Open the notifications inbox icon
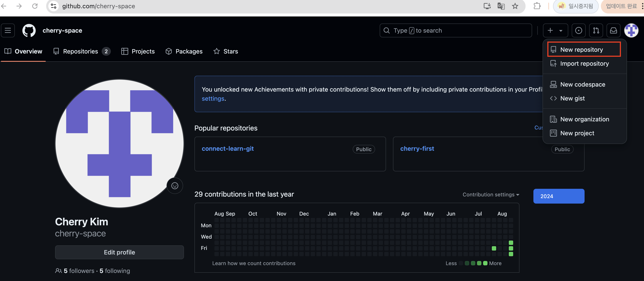The width and height of the screenshot is (644, 281). pos(614,30)
